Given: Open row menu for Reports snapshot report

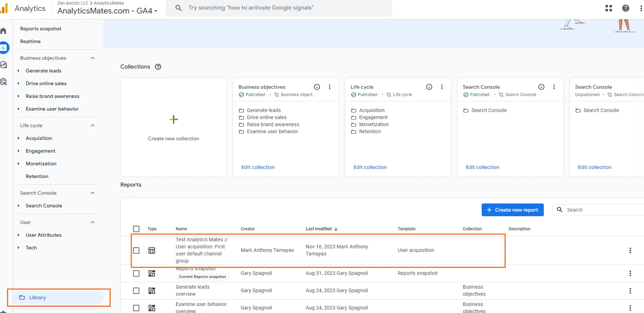Looking at the screenshot, I should pyautogui.click(x=630, y=273).
